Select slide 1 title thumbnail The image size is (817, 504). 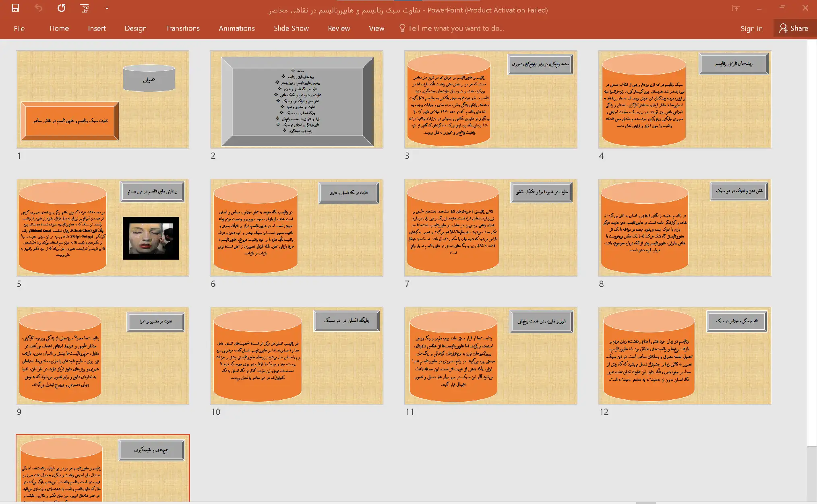103,99
